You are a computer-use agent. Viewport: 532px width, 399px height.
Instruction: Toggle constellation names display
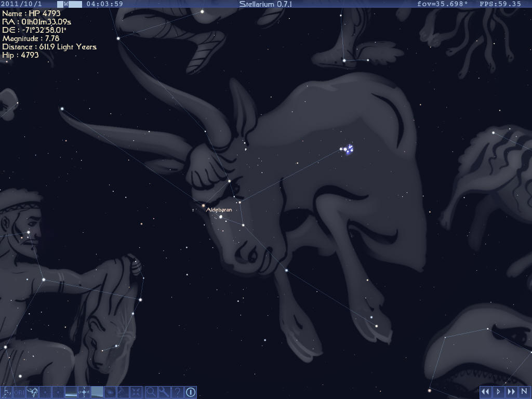19,392
